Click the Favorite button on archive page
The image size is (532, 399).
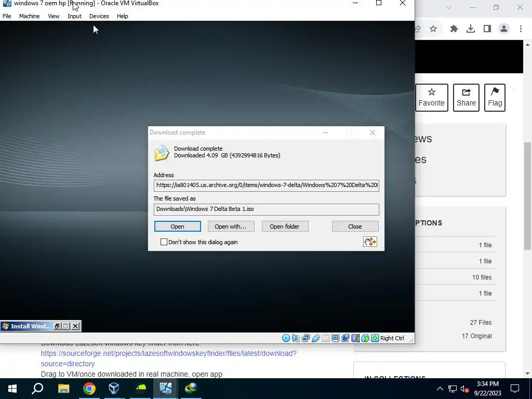click(x=432, y=98)
